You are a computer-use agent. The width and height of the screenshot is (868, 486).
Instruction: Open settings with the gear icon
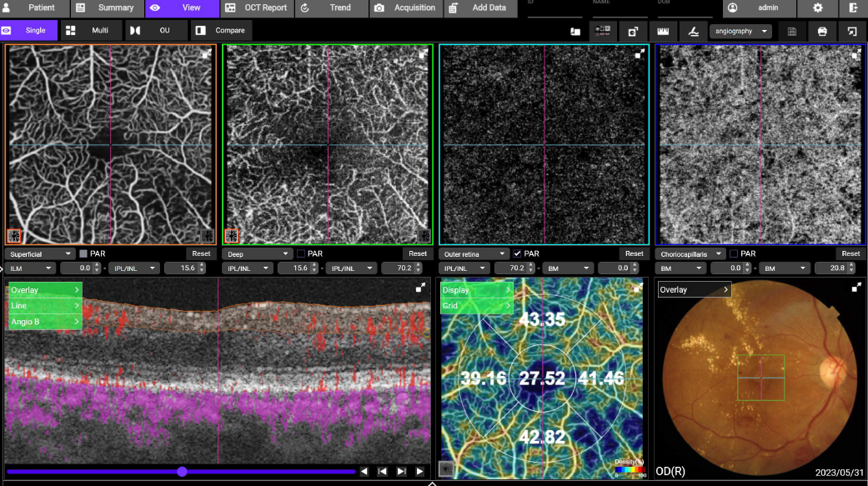pyautogui.click(x=817, y=8)
